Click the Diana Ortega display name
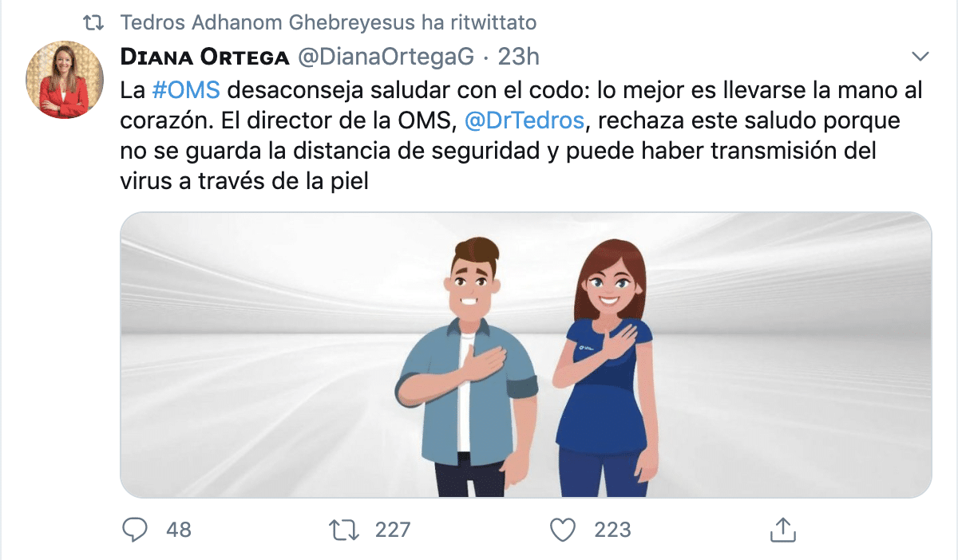The image size is (958, 560). [204, 57]
